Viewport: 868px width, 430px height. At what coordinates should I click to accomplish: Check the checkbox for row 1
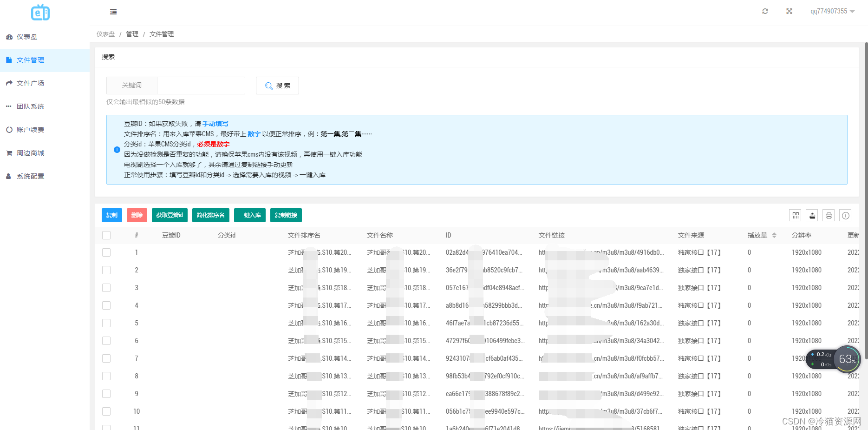pyautogui.click(x=106, y=252)
